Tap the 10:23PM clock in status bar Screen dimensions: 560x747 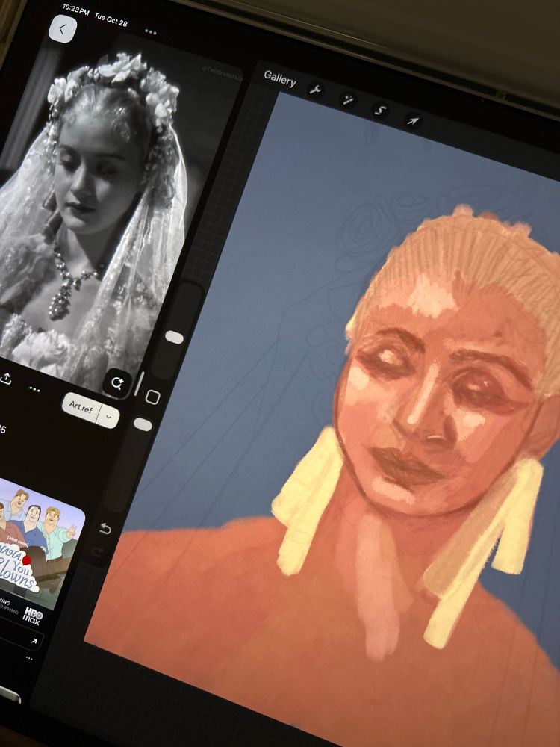[75, 10]
